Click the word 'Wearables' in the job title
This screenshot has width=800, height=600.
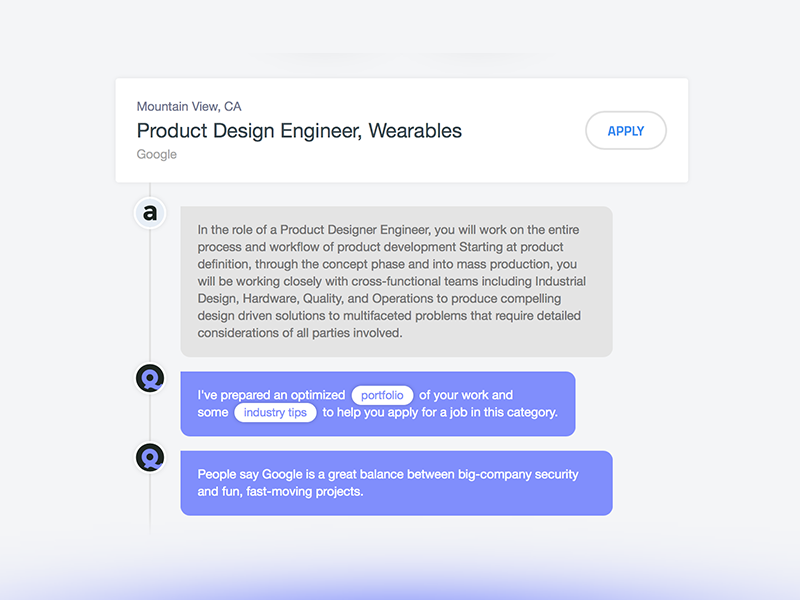(415, 131)
